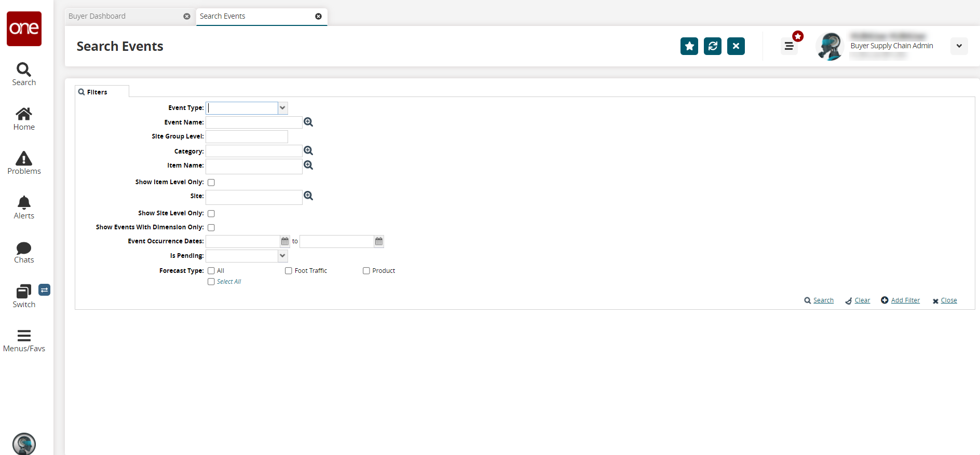Open Site lookup magnifier
Screen dimensions: 980x455
pos(308,196)
